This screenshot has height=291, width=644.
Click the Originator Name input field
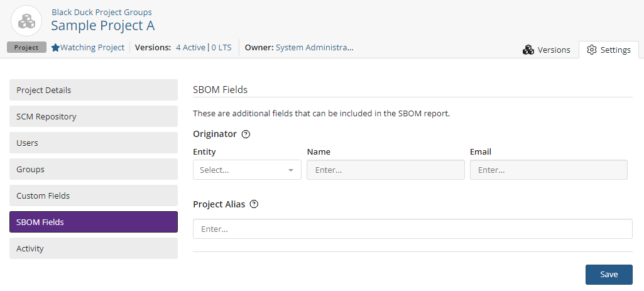tap(385, 170)
